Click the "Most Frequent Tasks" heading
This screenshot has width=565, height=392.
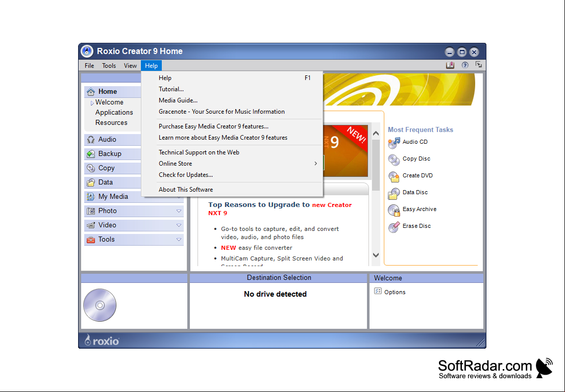point(420,129)
